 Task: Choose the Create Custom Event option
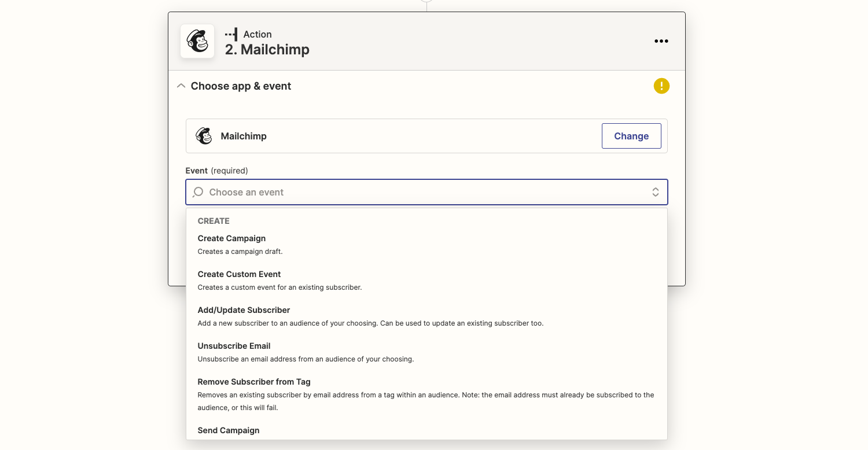[239, 274]
